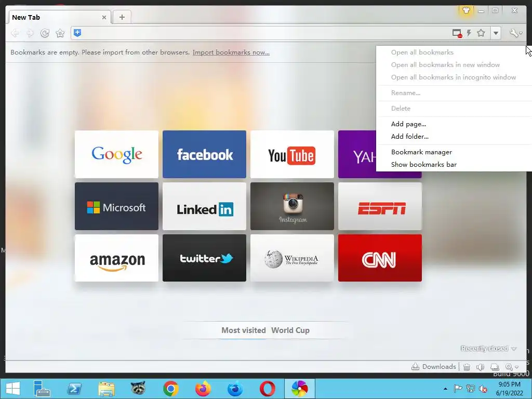Open the zoom level magnifier dropdown

512,367
